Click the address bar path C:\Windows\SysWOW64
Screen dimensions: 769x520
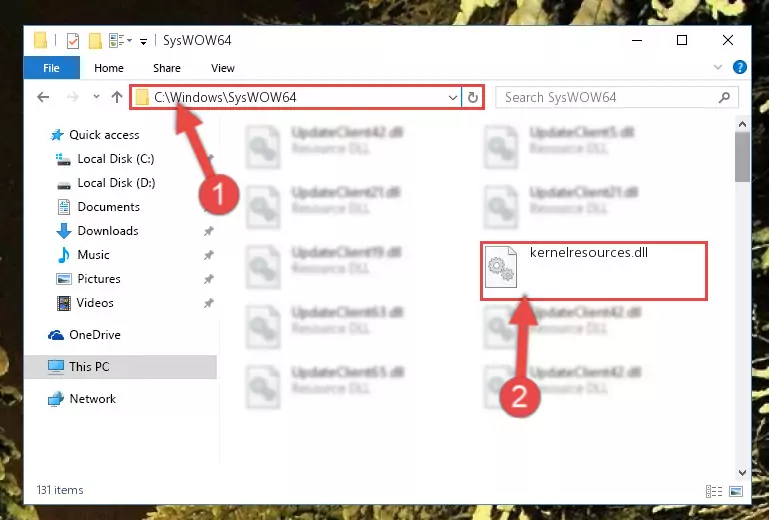tap(225, 97)
